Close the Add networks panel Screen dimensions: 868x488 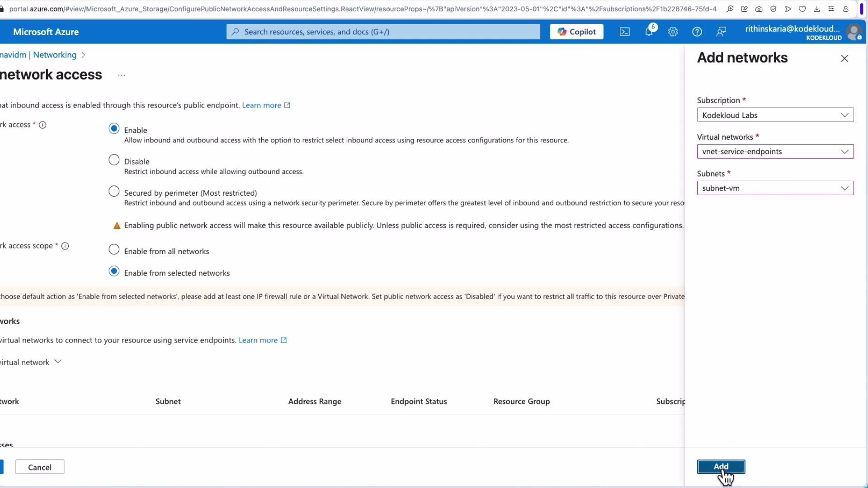pos(844,58)
